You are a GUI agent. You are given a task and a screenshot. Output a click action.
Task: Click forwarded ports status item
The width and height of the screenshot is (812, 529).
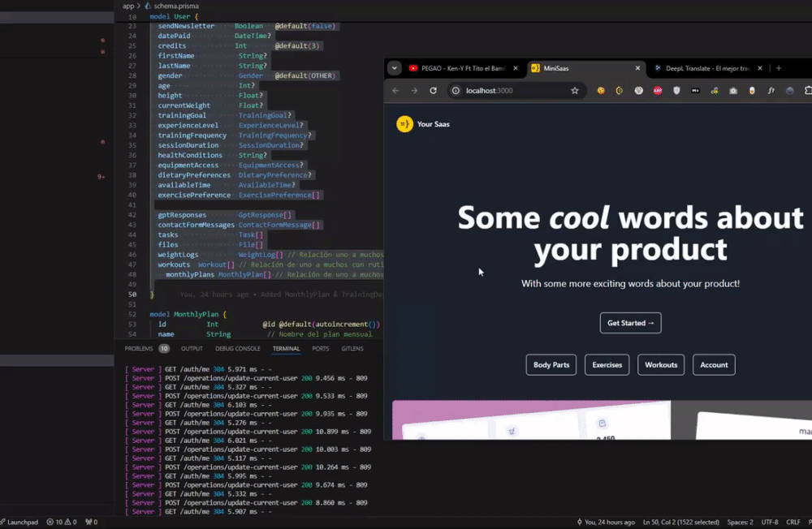91,523
